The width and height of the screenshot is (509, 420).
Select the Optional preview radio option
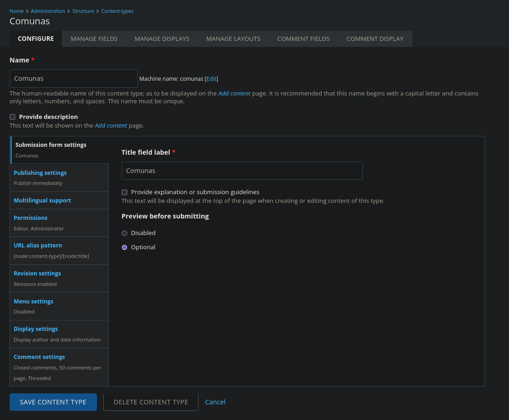124,247
